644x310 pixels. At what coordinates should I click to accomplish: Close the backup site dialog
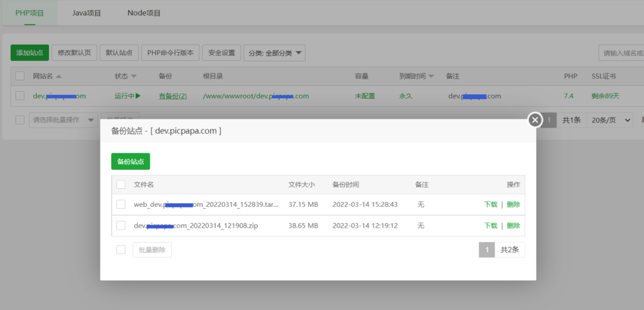(x=535, y=119)
